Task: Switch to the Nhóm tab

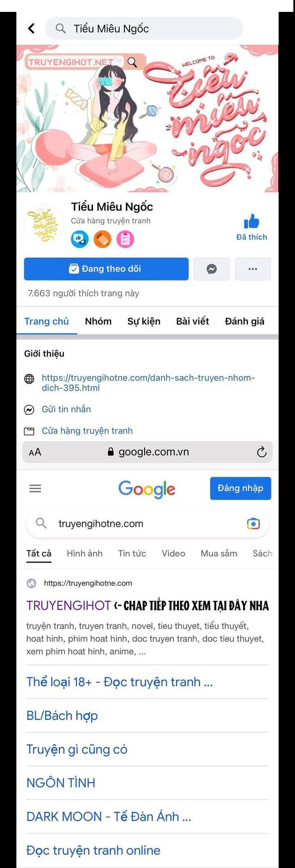Action: point(98,321)
